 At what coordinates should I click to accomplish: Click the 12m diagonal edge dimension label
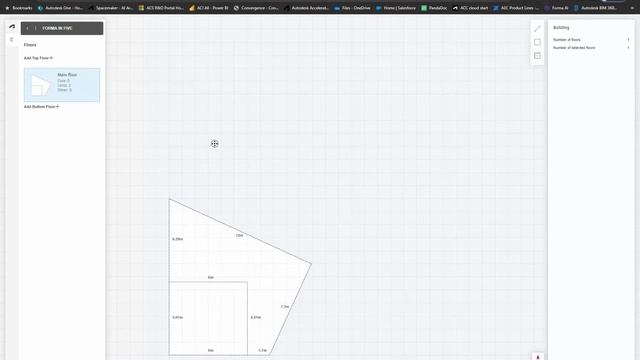(239, 236)
